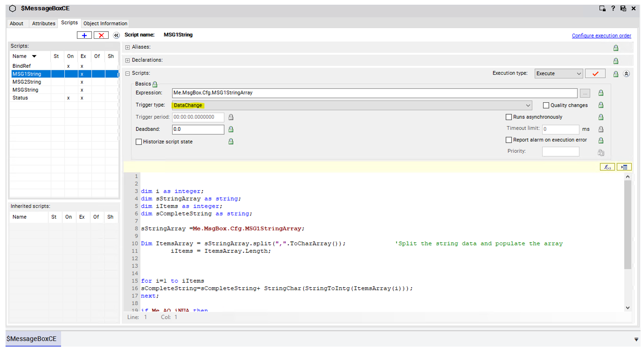Click the Deadband value field

[x=198, y=129]
